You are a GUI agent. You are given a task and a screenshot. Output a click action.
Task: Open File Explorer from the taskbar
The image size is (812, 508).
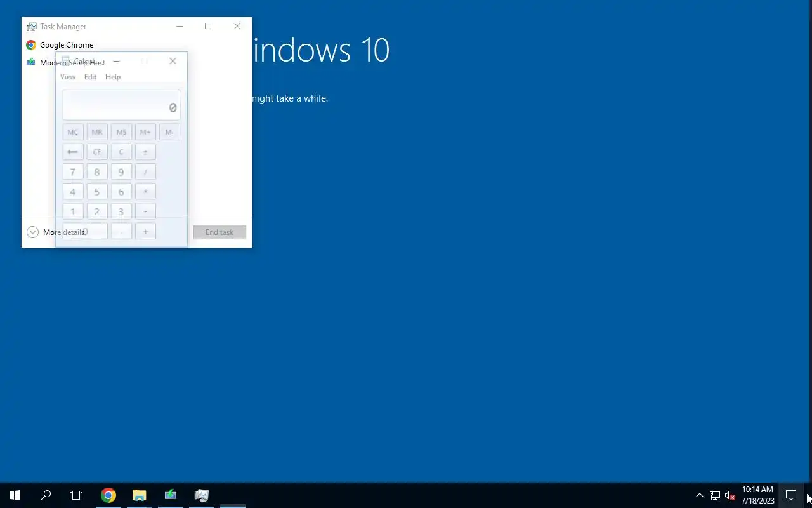click(140, 495)
